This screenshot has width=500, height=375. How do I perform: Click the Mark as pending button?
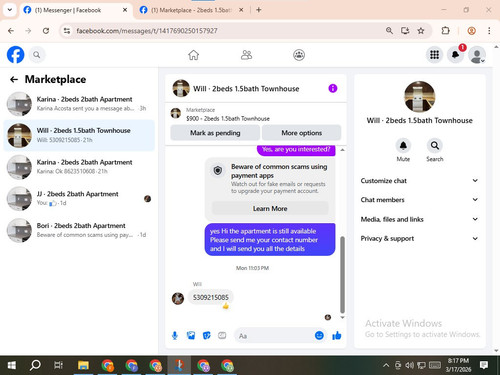pos(215,133)
